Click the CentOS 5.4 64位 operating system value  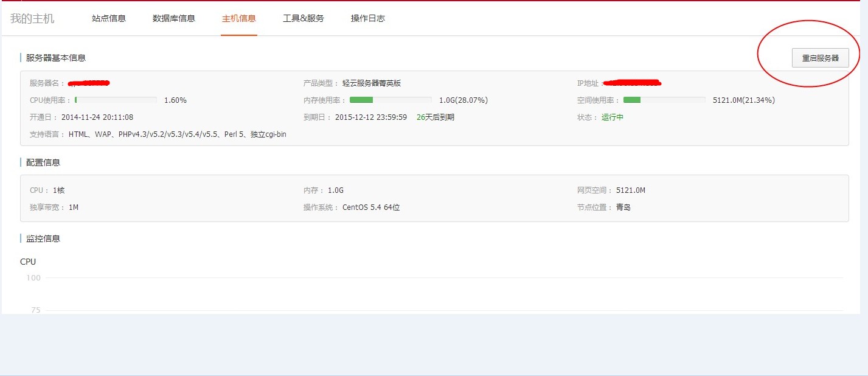pos(371,207)
